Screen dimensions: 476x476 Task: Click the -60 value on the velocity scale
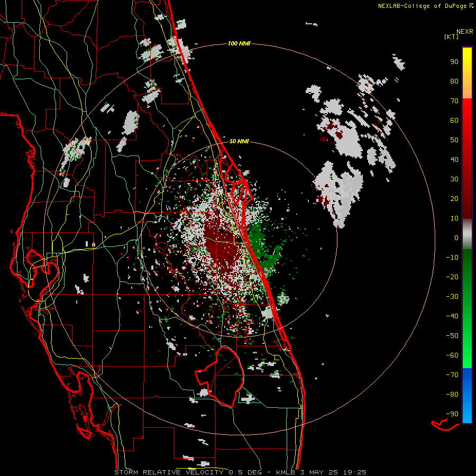452,355
